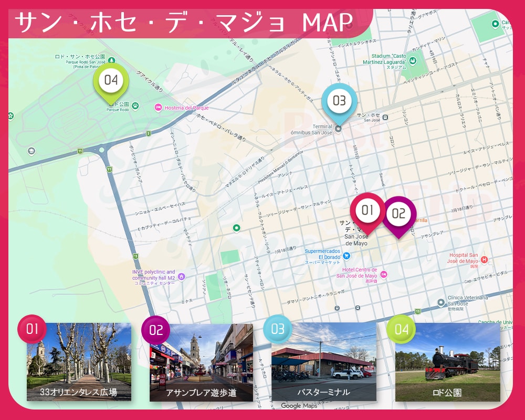
Task: Open the ロド公園 locomotive photo thumbnail
Action: tap(448, 362)
